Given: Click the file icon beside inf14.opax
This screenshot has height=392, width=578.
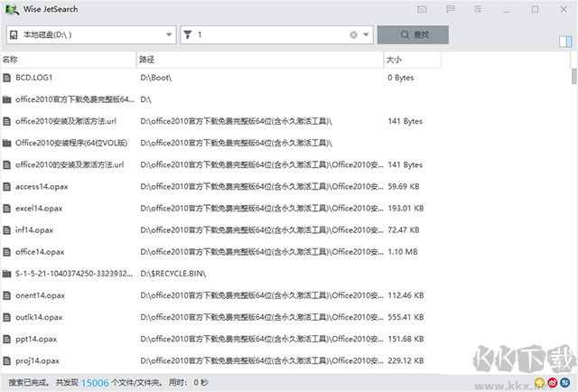Looking at the screenshot, I should [x=6, y=230].
